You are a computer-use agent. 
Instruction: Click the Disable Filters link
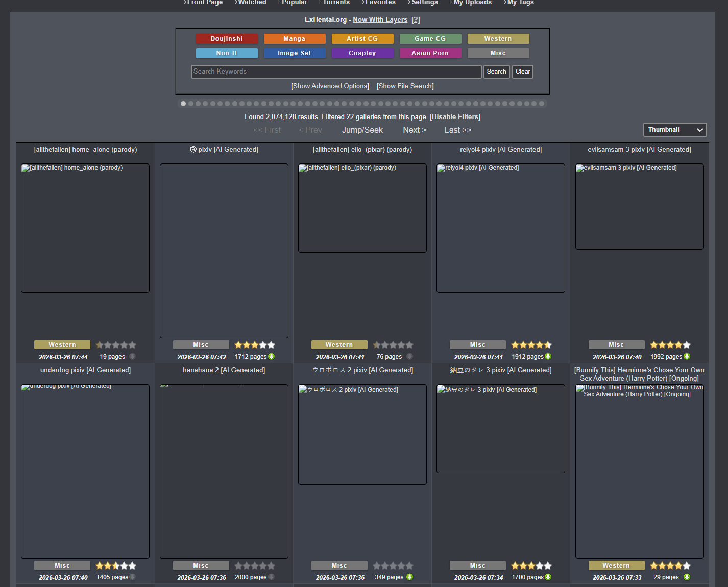tap(455, 117)
